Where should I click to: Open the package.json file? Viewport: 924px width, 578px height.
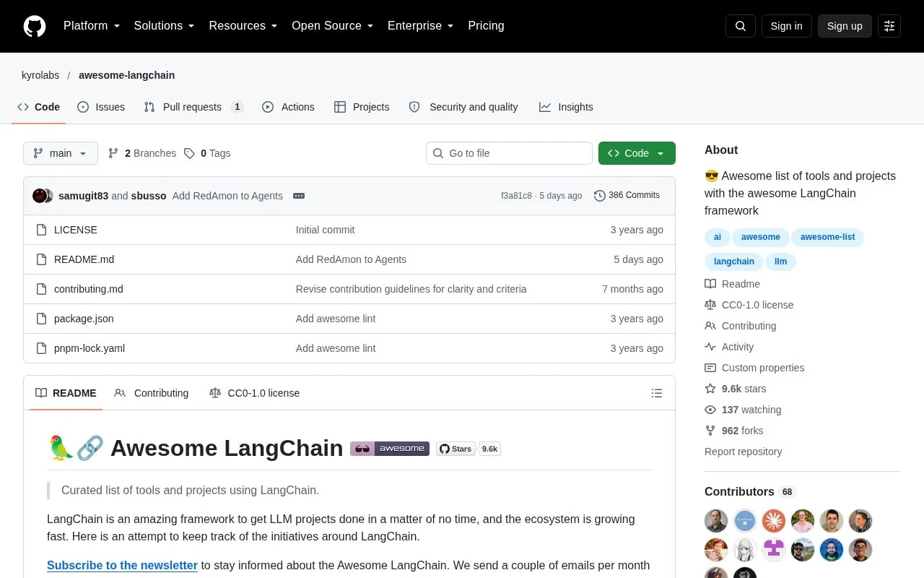[x=84, y=319]
